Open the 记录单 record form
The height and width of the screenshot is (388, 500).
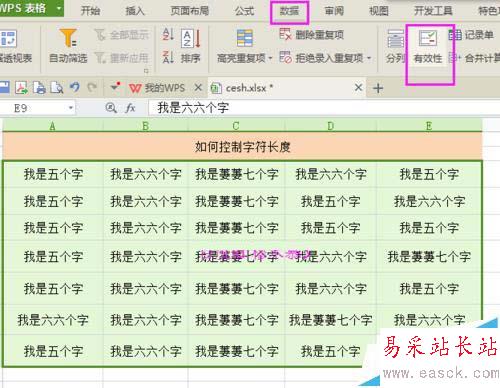coord(471,35)
